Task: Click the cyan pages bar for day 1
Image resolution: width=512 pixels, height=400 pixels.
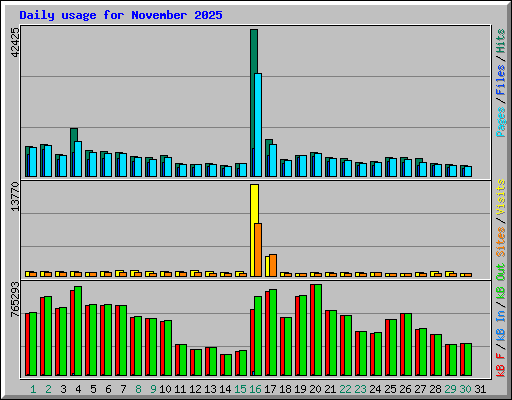Action: 33,162
